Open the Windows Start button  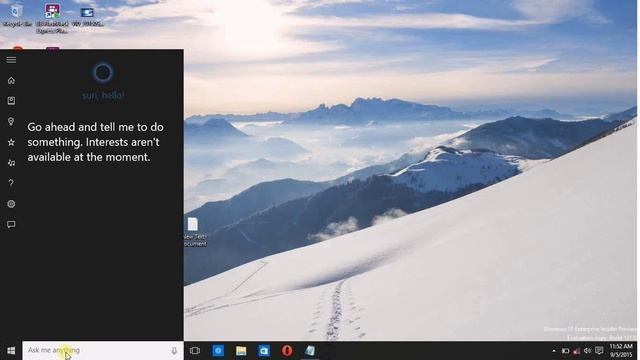click(x=11, y=351)
